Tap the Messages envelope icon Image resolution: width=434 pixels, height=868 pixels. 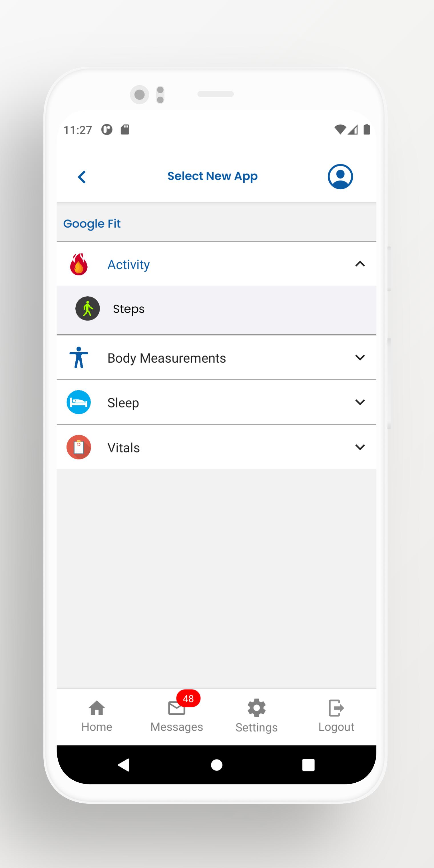coord(176,708)
